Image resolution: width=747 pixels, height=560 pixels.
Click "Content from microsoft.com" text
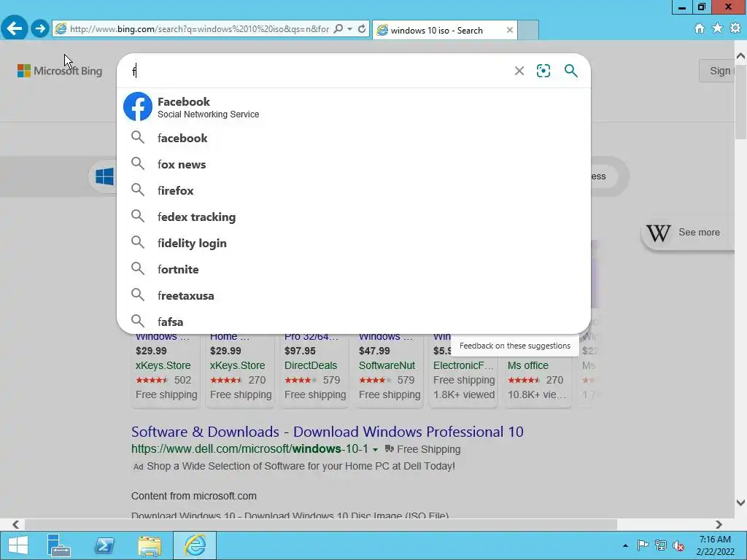[194, 496]
